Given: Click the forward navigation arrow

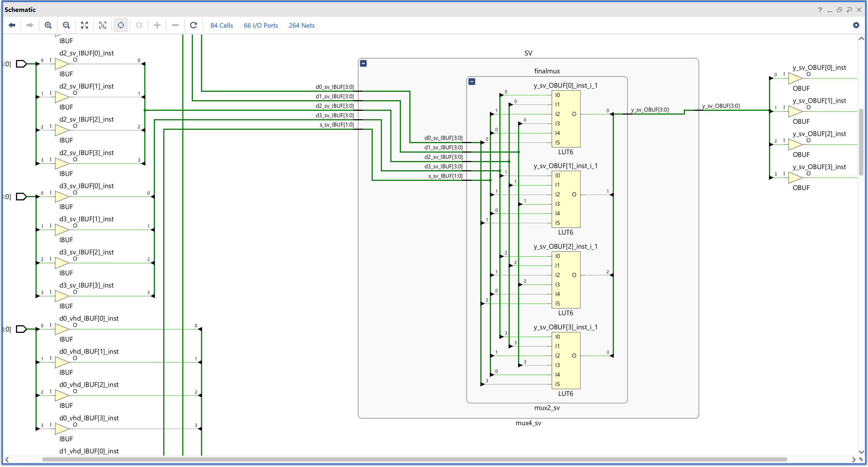Looking at the screenshot, I should point(30,25).
